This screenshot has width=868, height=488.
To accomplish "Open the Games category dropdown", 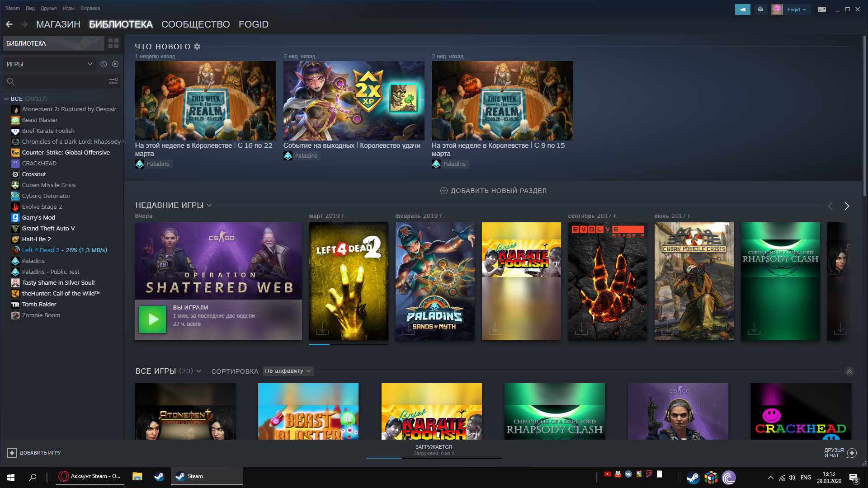I will click(x=50, y=64).
